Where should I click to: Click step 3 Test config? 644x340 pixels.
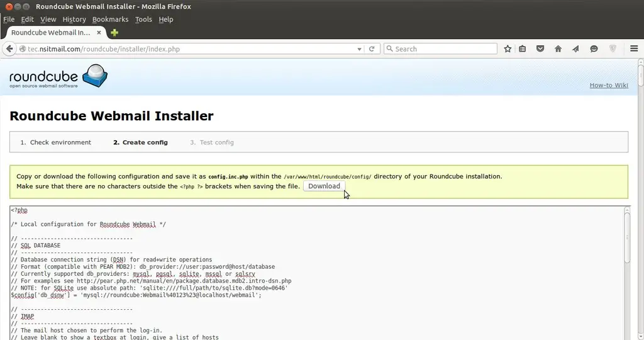[x=211, y=142]
